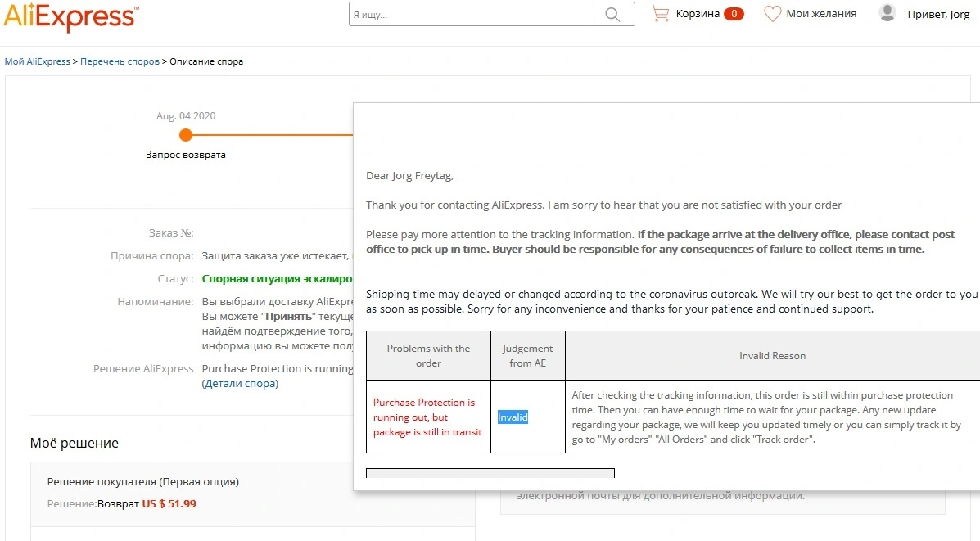This screenshot has height=541, width=980.
Task: Click the 'Judgement from AE' column header
Action: (527, 355)
